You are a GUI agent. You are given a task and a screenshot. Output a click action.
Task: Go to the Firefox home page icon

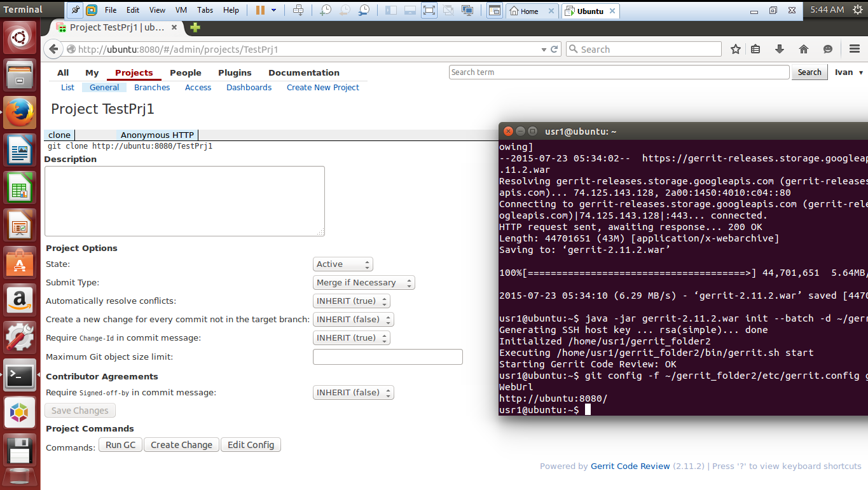coord(804,49)
